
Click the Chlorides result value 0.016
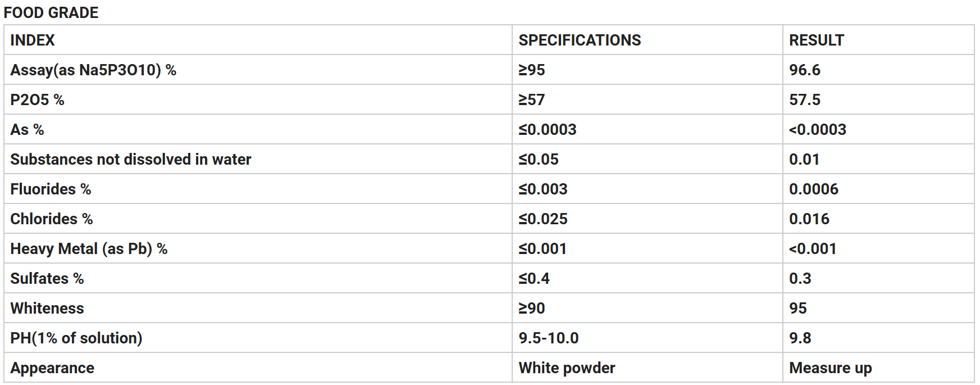pos(809,219)
